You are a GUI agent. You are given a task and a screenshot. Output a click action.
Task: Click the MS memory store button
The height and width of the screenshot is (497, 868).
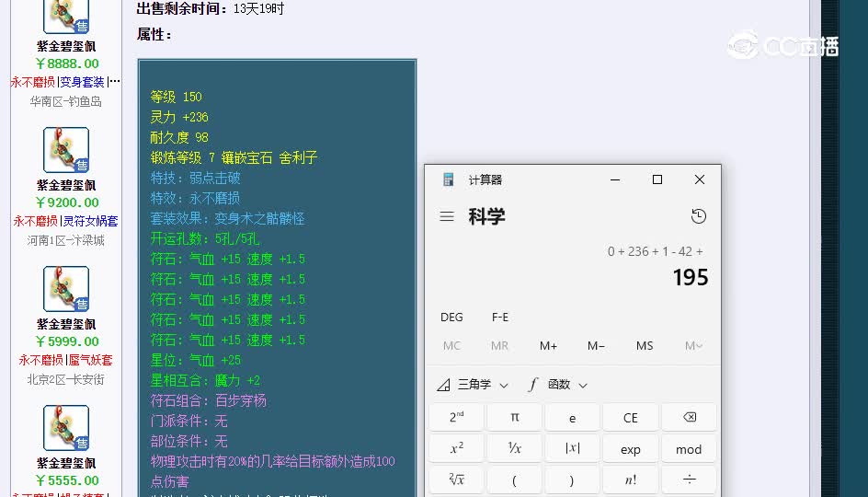coord(645,346)
